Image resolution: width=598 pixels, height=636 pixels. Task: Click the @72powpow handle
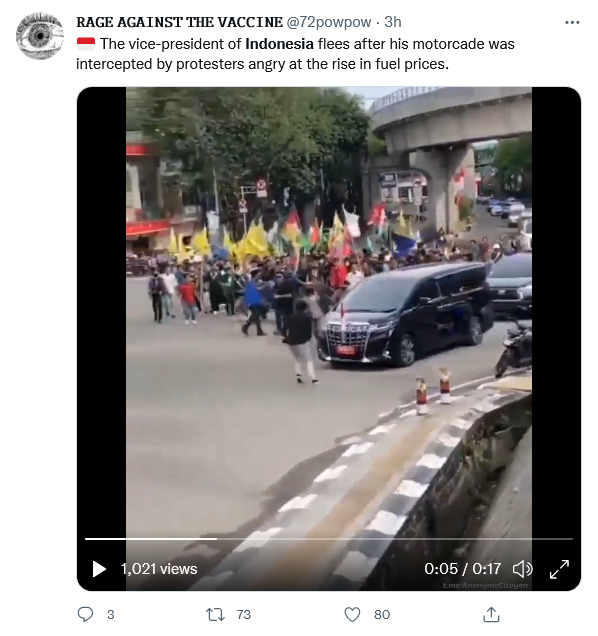click(329, 22)
